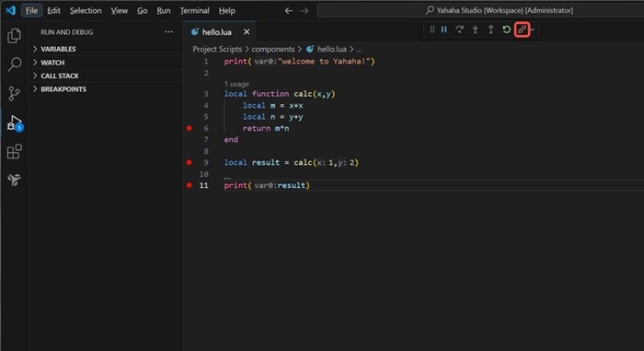This screenshot has width=644, height=351.
Task: Click the Step Over debug button
Action: [x=460, y=29]
